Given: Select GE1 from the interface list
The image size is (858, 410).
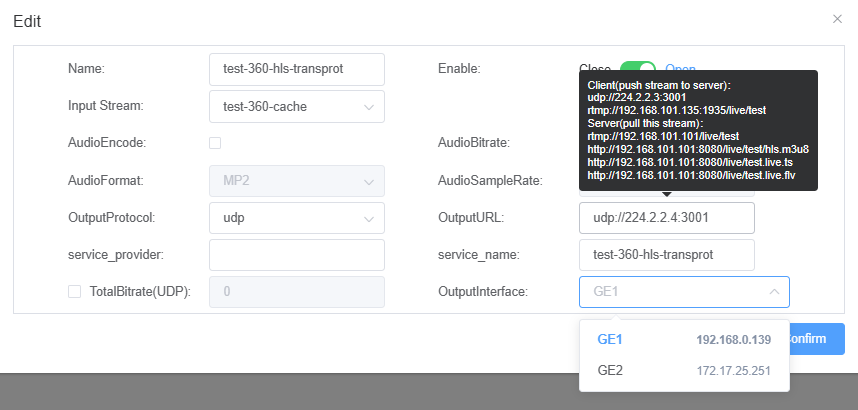Looking at the screenshot, I should (684, 340).
